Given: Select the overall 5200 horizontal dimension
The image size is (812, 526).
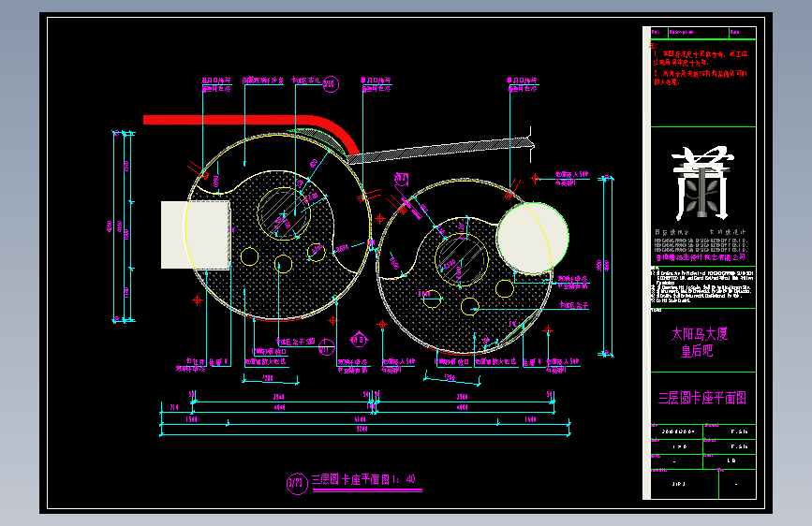Looking at the screenshot, I should click(x=362, y=430).
